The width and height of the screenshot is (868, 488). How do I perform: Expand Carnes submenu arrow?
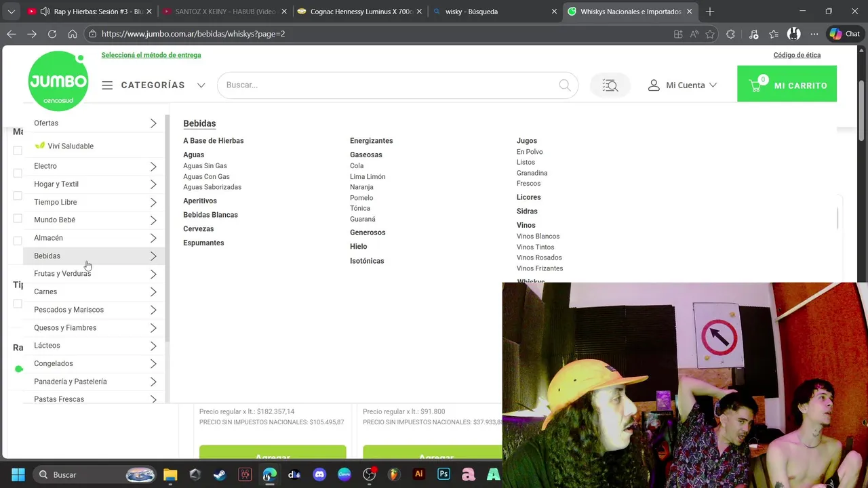point(153,292)
